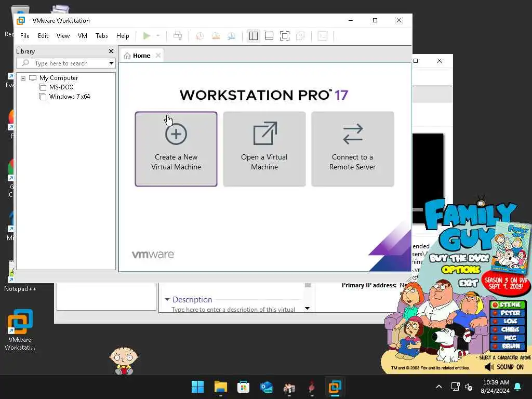Collapse the Description section in back window
The image size is (532, 399).
(x=167, y=300)
